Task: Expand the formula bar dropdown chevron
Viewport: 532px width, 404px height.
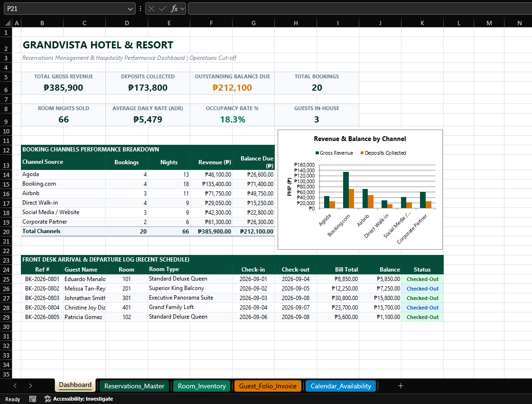Action: click(x=183, y=9)
